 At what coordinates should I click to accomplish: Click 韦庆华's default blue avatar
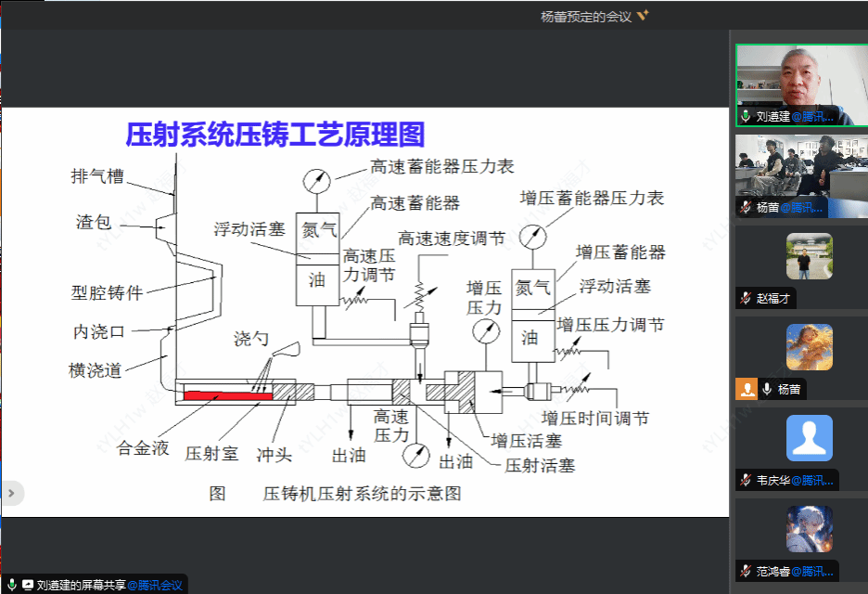(809, 438)
